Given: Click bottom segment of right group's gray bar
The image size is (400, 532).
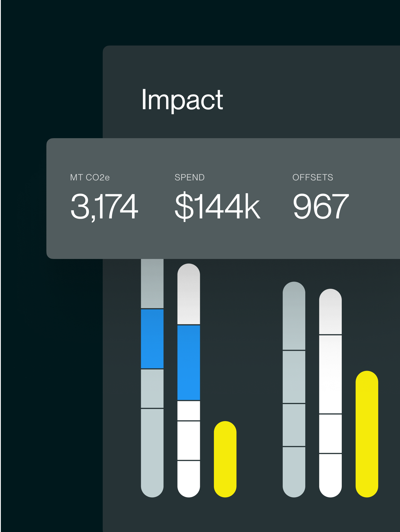Looking at the screenshot, I should (x=294, y=472).
